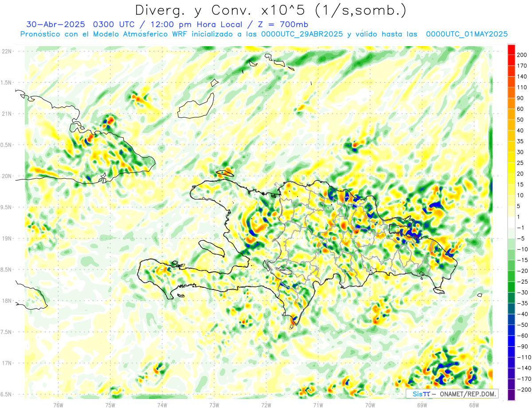Viewport: 532px width, 411px height.
Task: Click the colorbar value '-40'
Action: tap(522, 314)
